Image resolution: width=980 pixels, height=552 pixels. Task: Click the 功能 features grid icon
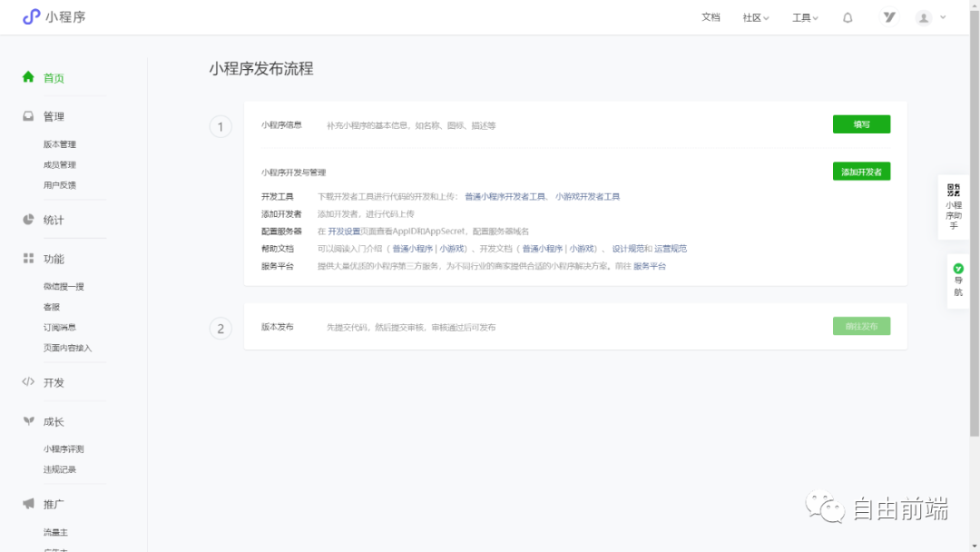point(30,258)
